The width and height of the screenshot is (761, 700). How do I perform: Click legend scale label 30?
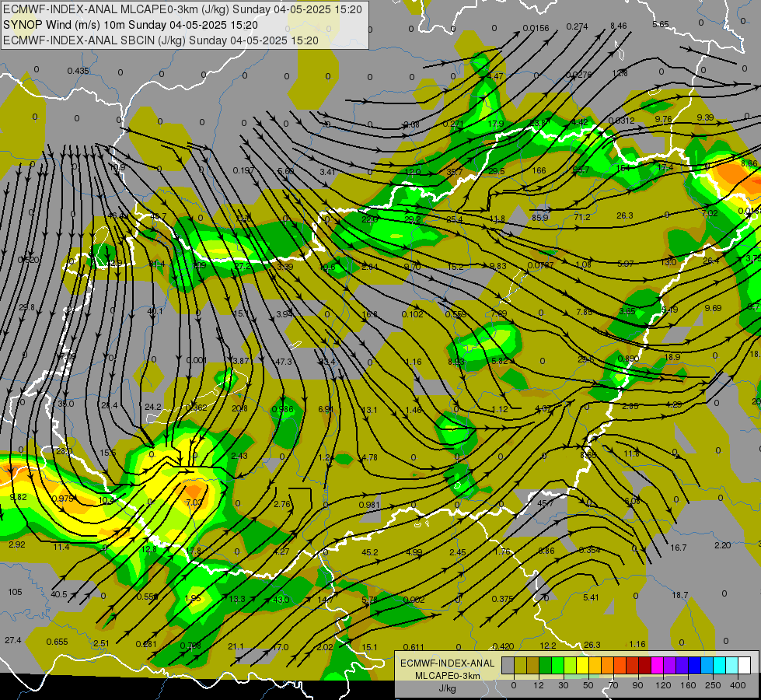point(563,685)
